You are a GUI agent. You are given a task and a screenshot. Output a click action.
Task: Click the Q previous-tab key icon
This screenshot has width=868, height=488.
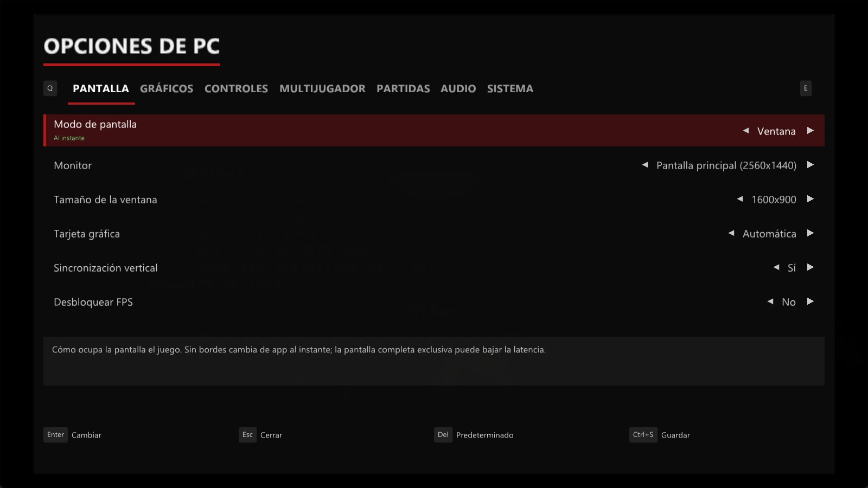pos(50,88)
